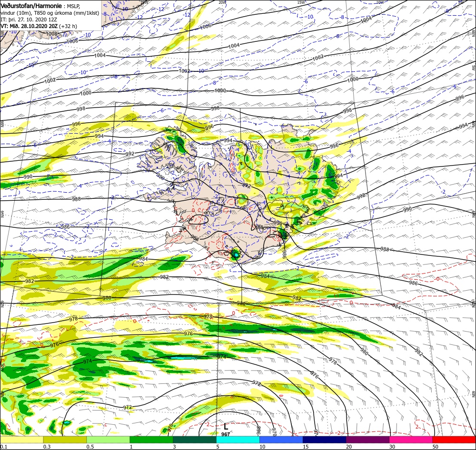The image size is (476, 450).
Task: Click the '0.5' legend scale value
Action: click(x=90, y=447)
